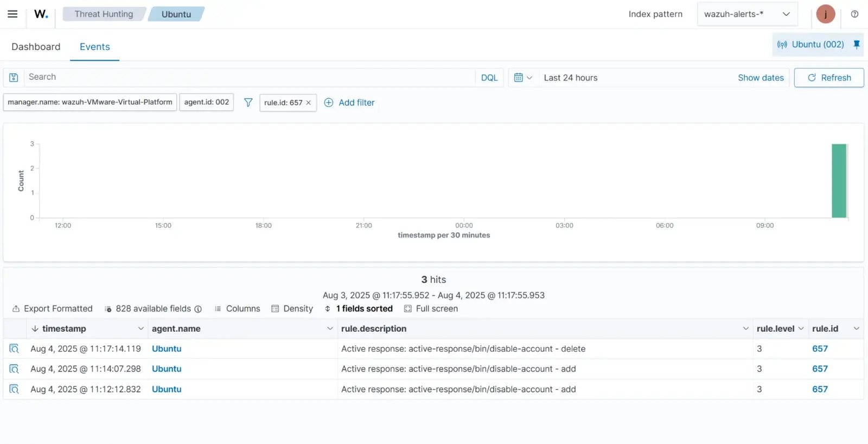Open agent.name column header menu

[x=330, y=328]
